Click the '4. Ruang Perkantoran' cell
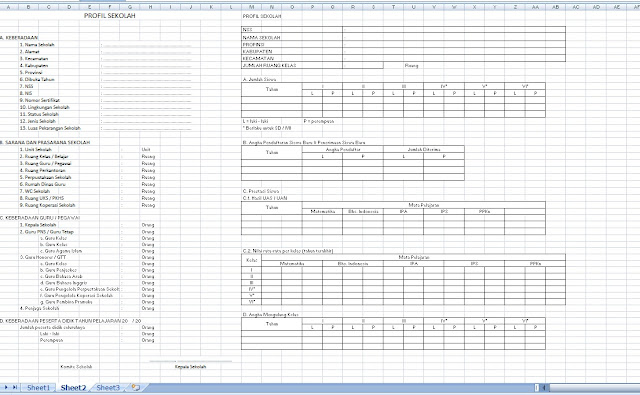The height and width of the screenshot is (395, 640). tap(42, 170)
